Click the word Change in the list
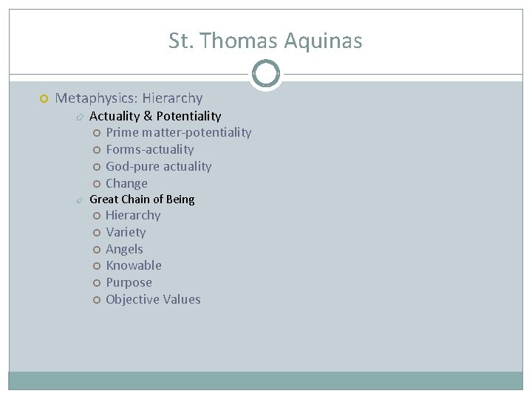Screen dimensions: 532x399 [126, 183]
